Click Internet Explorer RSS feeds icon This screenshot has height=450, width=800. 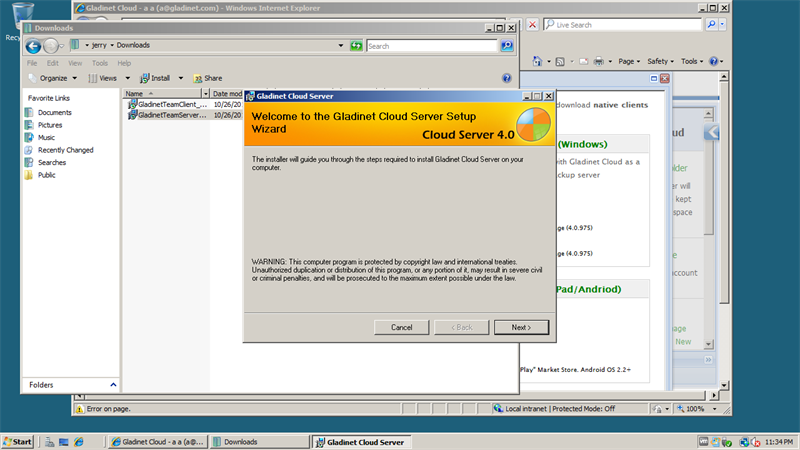[560, 61]
